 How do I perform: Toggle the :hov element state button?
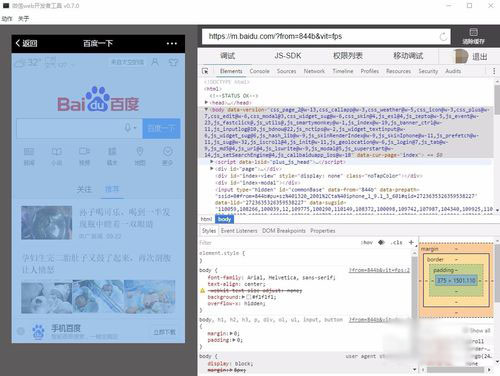(x=367, y=242)
